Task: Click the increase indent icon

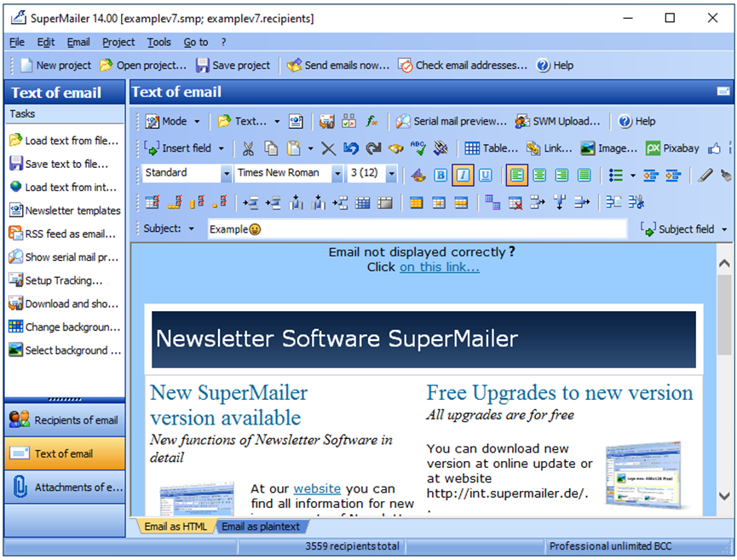Action: [x=673, y=176]
